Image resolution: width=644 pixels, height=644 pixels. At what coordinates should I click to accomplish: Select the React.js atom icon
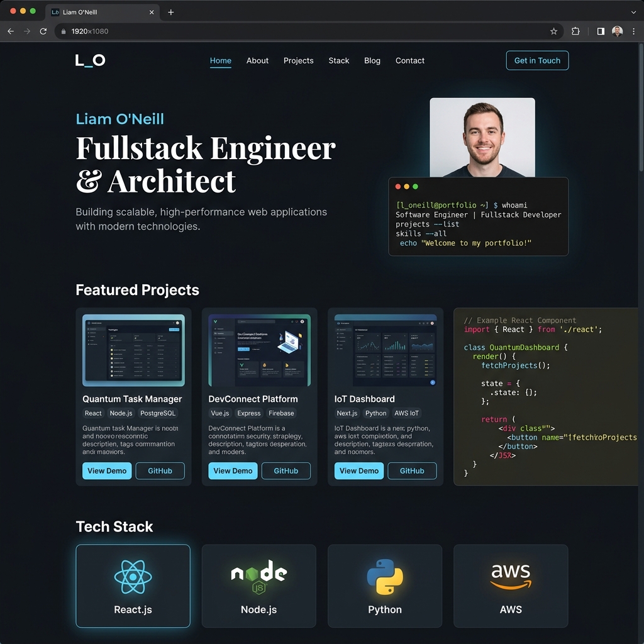133,577
